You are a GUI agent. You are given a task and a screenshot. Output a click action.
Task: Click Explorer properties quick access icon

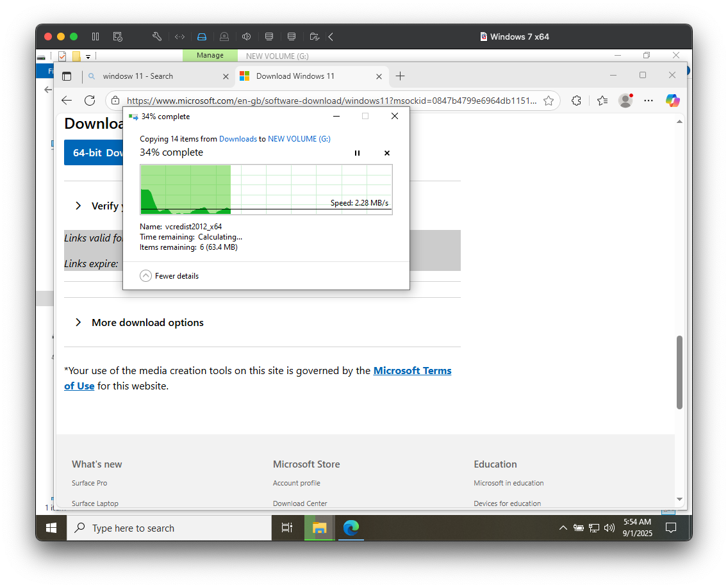click(x=62, y=56)
